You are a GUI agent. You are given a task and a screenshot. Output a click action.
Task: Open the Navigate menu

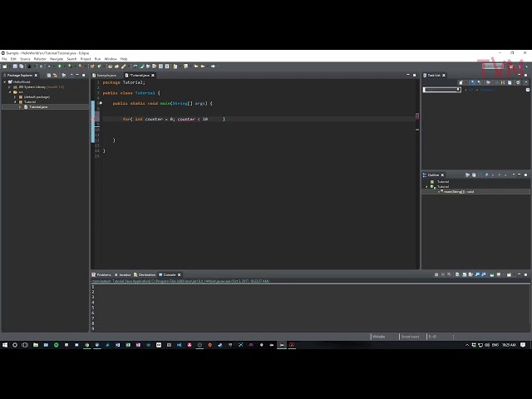(x=57, y=59)
